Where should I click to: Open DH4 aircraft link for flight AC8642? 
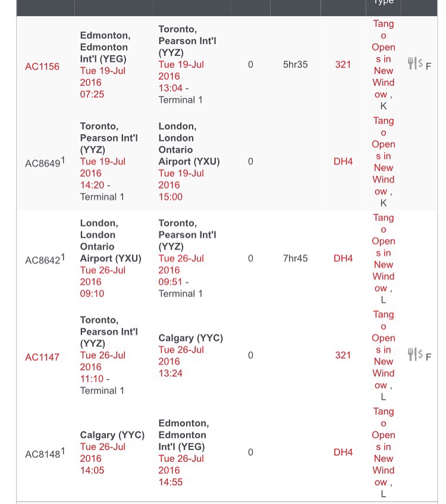click(343, 258)
